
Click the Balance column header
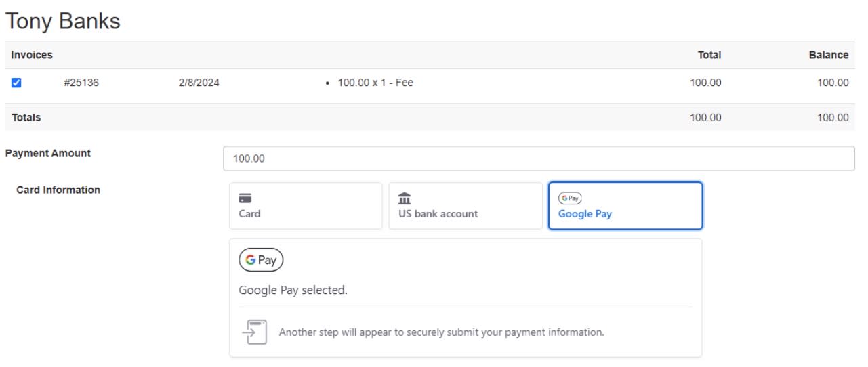point(828,55)
